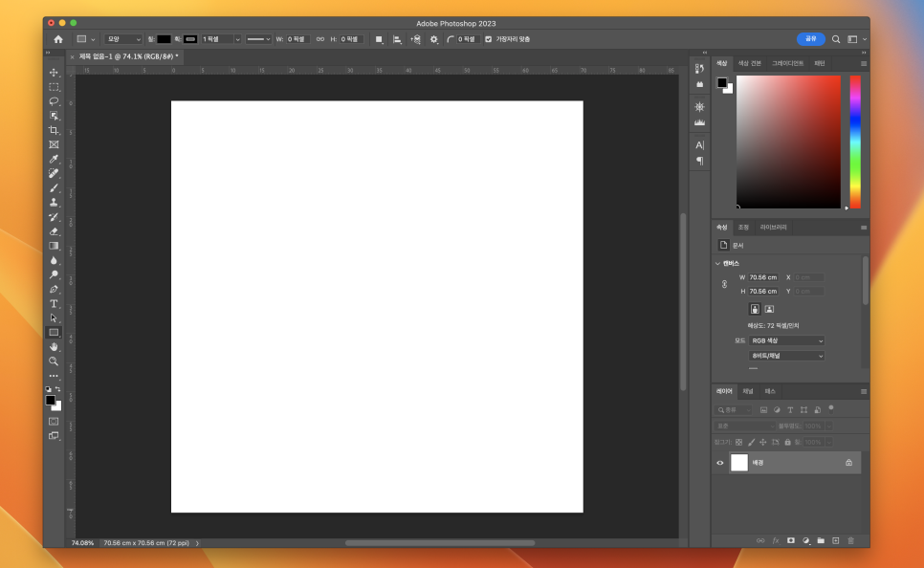Select the Blur tool

pos(54,260)
